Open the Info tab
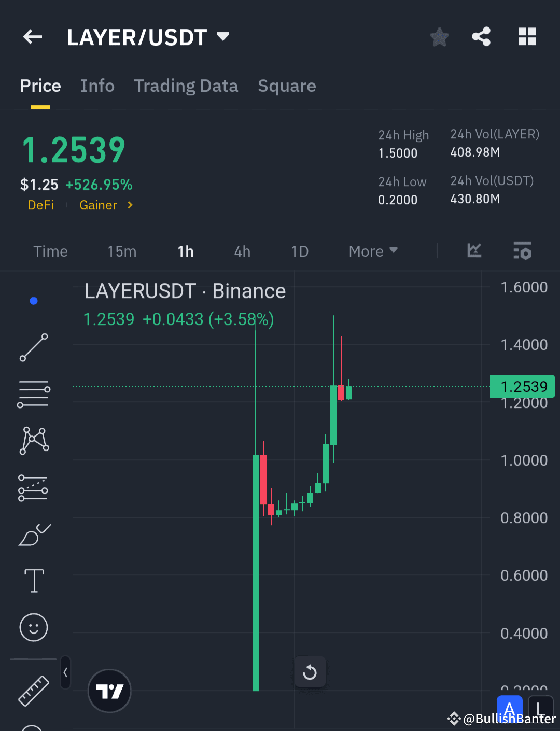 97,86
